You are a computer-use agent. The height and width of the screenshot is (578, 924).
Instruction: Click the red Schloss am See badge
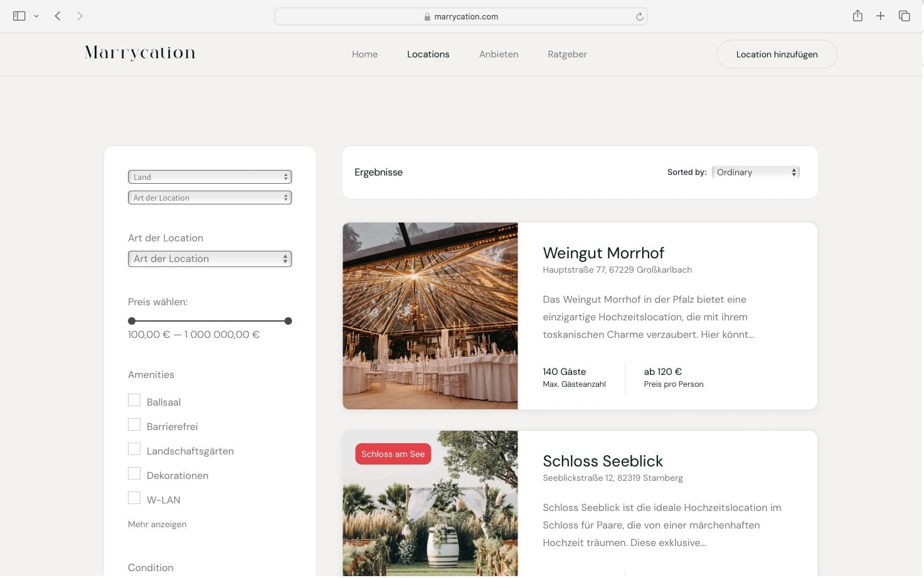pyautogui.click(x=393, y=455)
